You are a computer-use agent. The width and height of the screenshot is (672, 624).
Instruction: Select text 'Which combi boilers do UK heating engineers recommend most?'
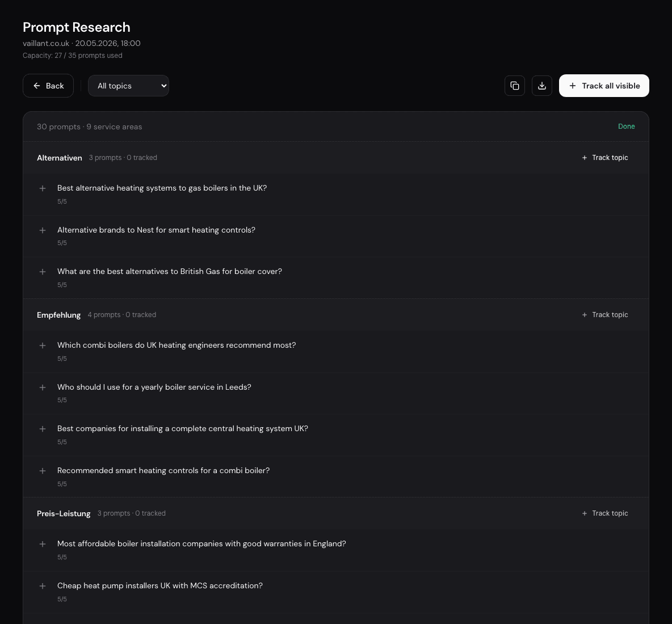point(177,345)
